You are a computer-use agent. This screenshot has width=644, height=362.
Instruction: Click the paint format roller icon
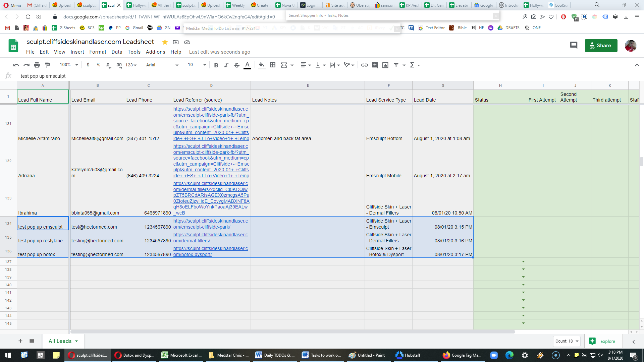click(x=47, y=65)
